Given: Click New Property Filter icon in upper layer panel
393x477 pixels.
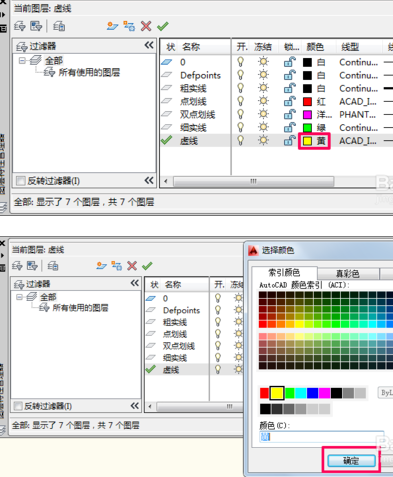Looking at the screenshot, I should point(19,26).
